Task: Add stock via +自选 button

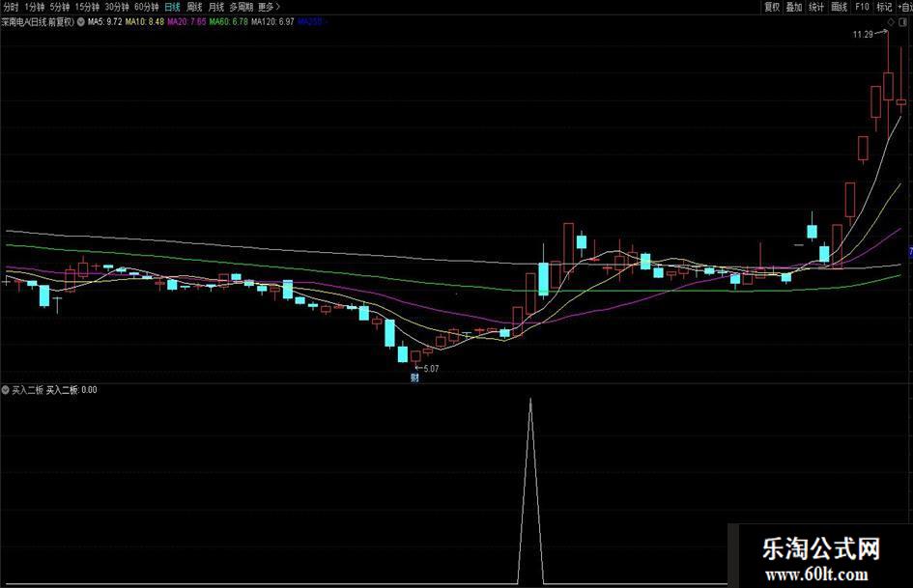Action: (x=905, y=7)
